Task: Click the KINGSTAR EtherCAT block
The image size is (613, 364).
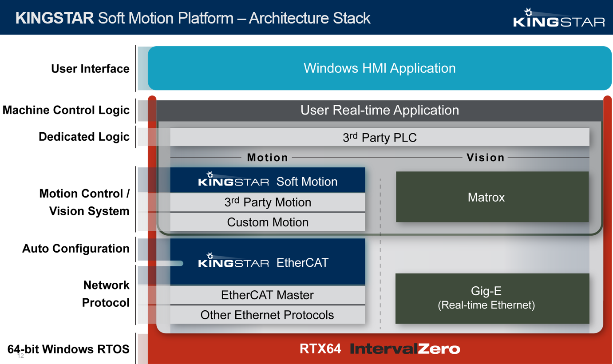Action: point(268,262)
